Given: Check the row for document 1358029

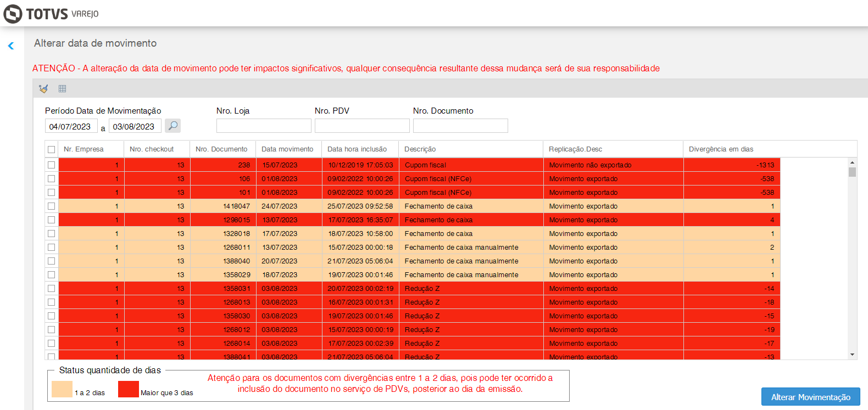Looking at the screenshot, I should (x=52, y=274).
